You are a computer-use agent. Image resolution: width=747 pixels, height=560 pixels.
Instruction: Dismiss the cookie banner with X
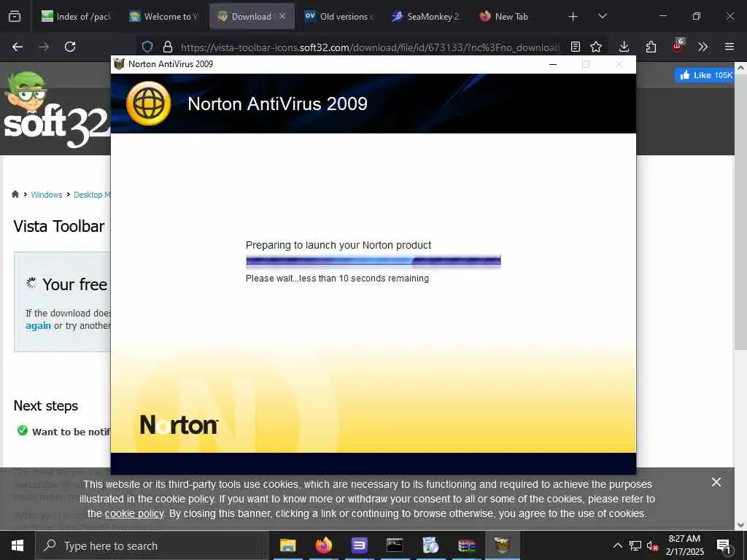[x=716, y=483]
